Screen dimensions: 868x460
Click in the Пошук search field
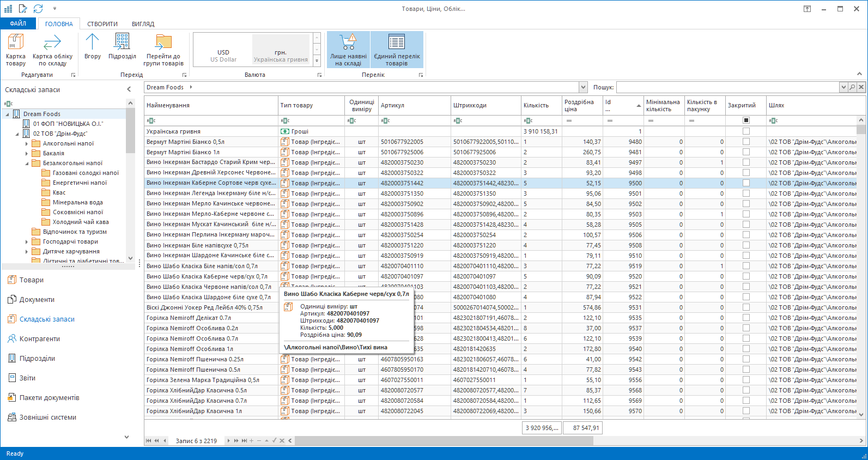[x=728, y=87]
